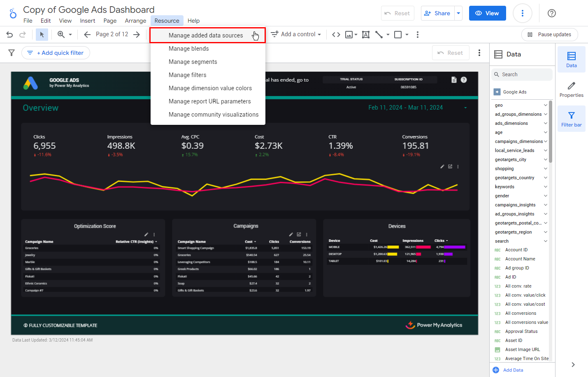Open the Arrange menu

click(x=135, y=21)
